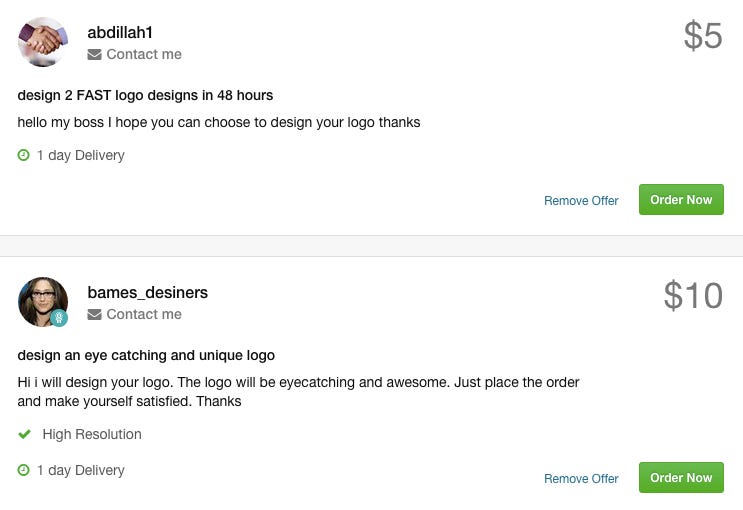
Task: Open the bames_desiners username link
Action: pos(147,292)
